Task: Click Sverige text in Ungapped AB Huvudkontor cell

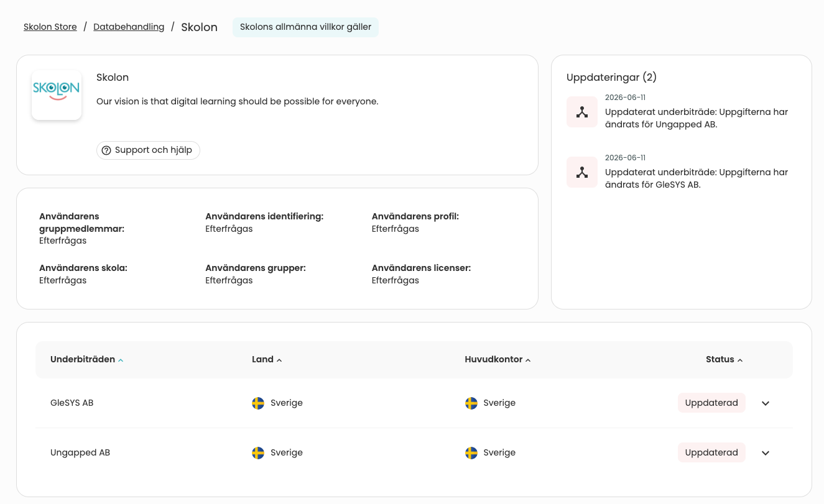Action: 499,452
